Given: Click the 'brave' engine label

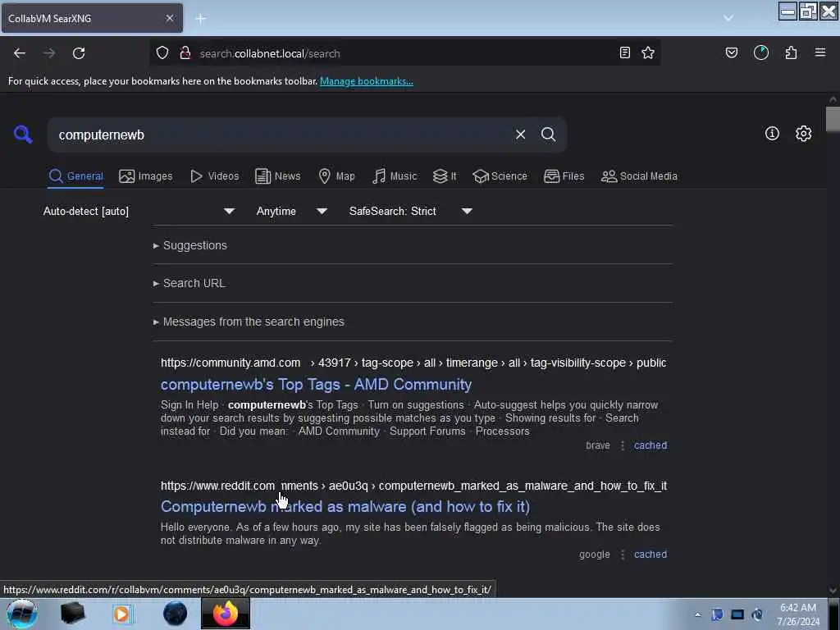Looking at the screenshot, I should tap(598, 445).
